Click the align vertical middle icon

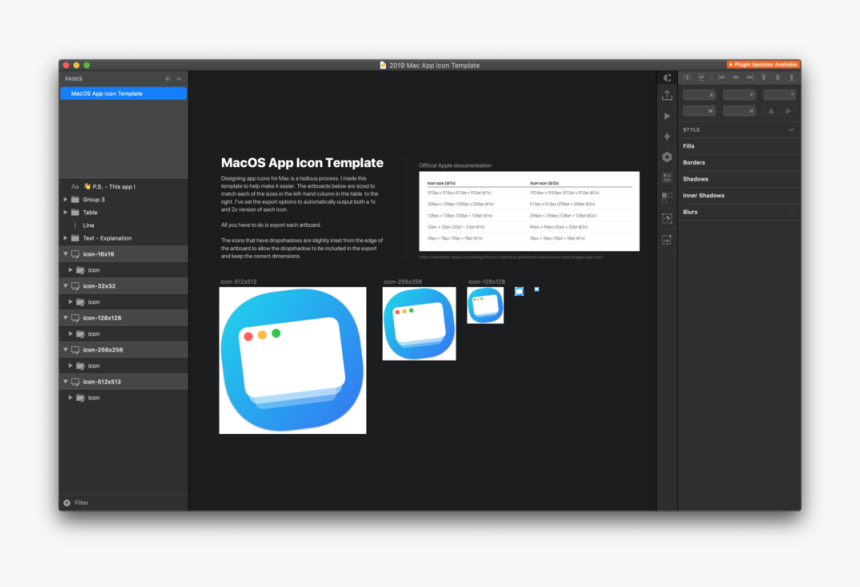tap(777, 78)
